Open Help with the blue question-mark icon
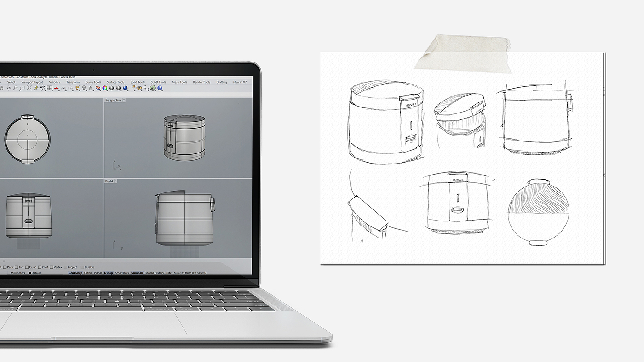This screenshot has height=362, width=644. click(x=160, y=88)
